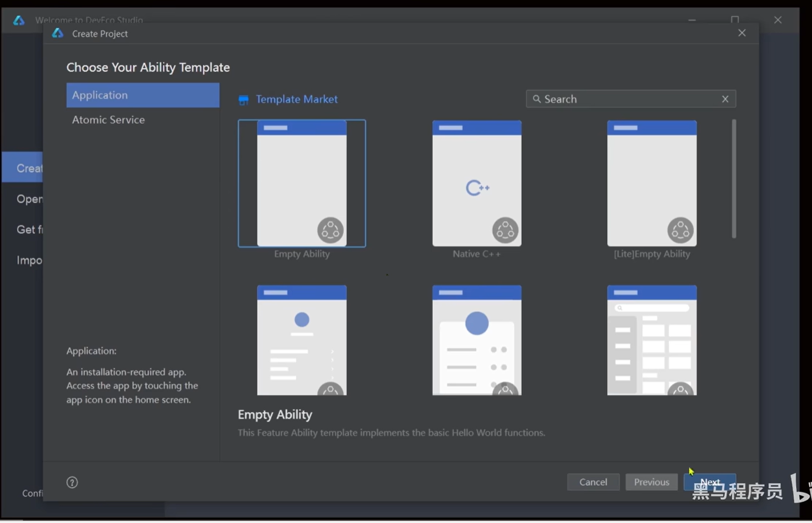
Task: Click the Template Market store icon
Action: pos(243,100)
